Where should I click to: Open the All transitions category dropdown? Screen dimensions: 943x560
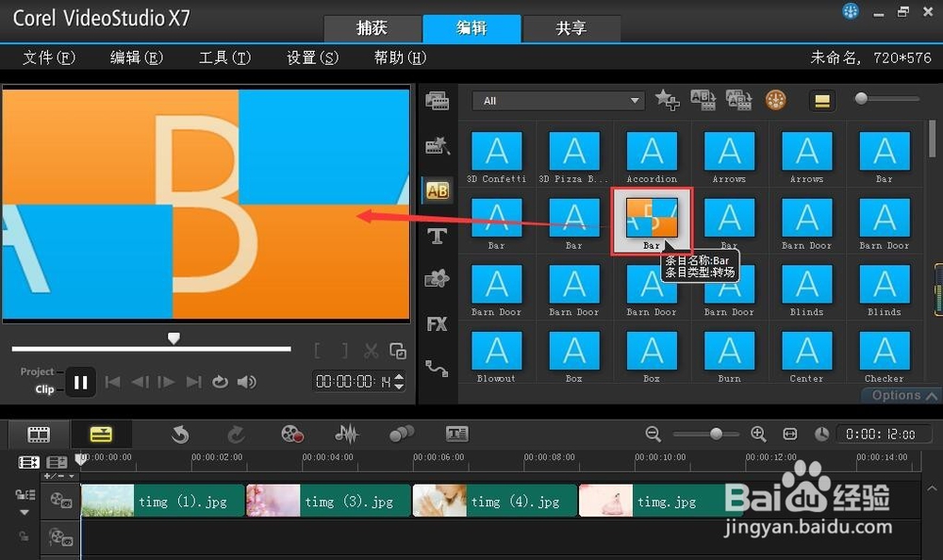(x=558, y=101)
